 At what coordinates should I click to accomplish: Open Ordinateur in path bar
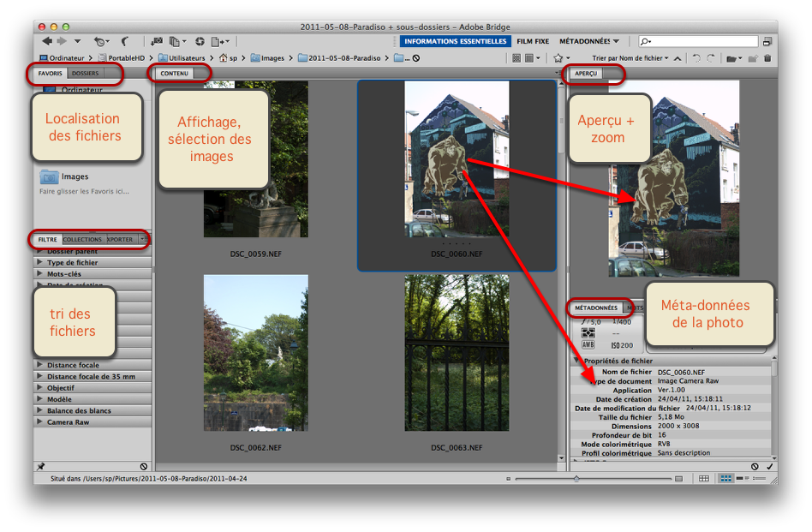click(63, 58)
